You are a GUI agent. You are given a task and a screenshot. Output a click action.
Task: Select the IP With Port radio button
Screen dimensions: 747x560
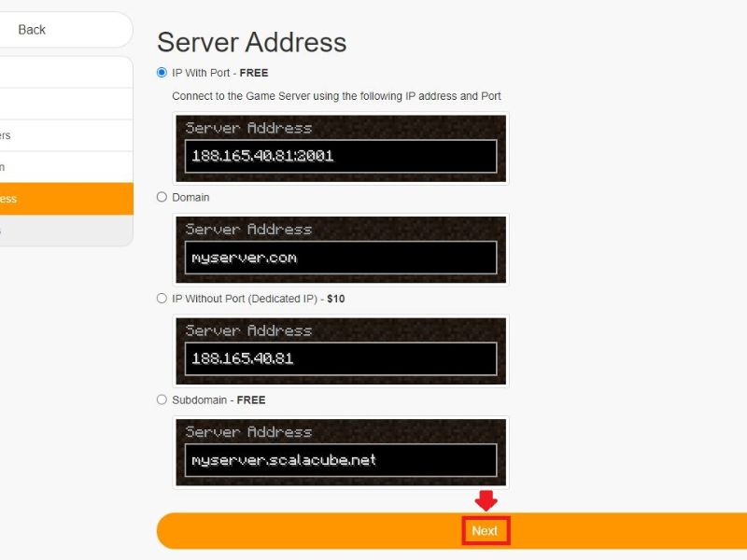[162, 73]
